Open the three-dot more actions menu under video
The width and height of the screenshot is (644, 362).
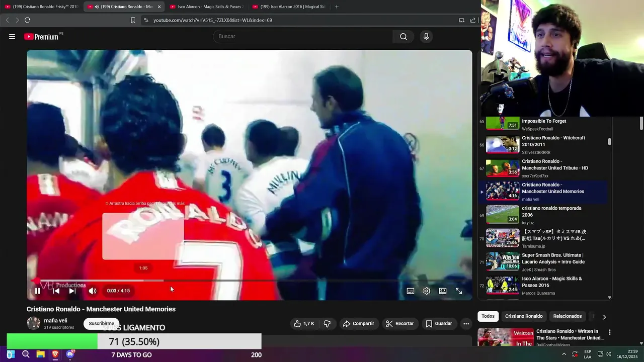point(466,324)
